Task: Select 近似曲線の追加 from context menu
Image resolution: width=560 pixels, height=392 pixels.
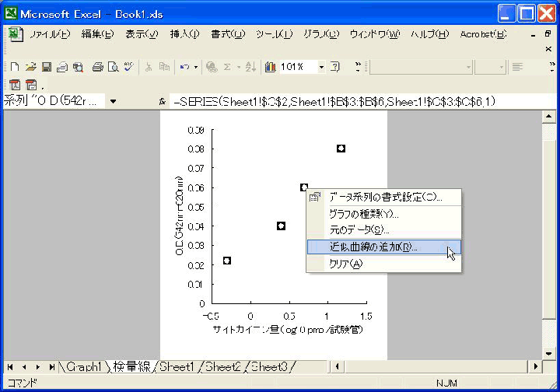Action: pos(373,247)
